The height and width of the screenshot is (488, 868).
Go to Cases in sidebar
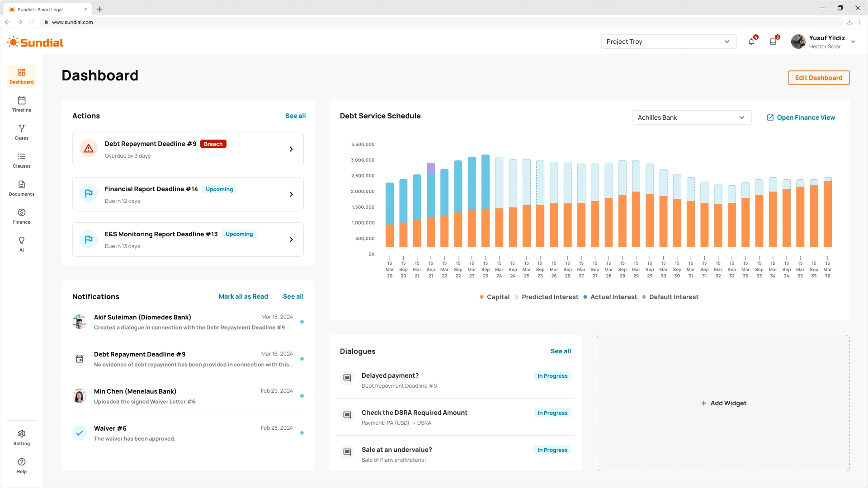coord(21,132)
